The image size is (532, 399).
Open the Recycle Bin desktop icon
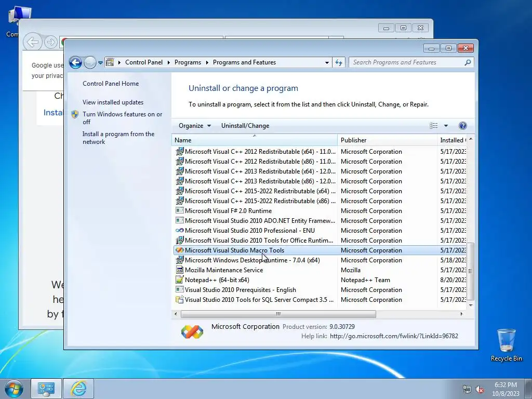tap(506, 345)
